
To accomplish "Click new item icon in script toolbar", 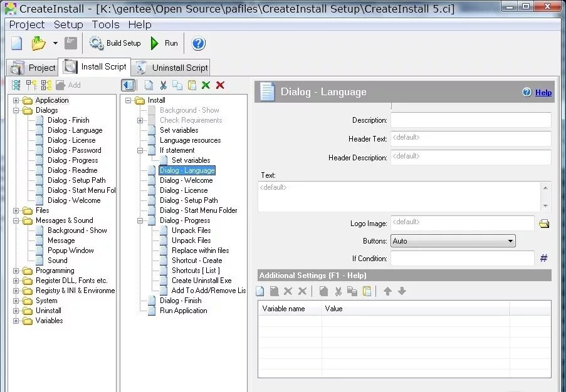I will pyautogui.click(x=149, y=85).
